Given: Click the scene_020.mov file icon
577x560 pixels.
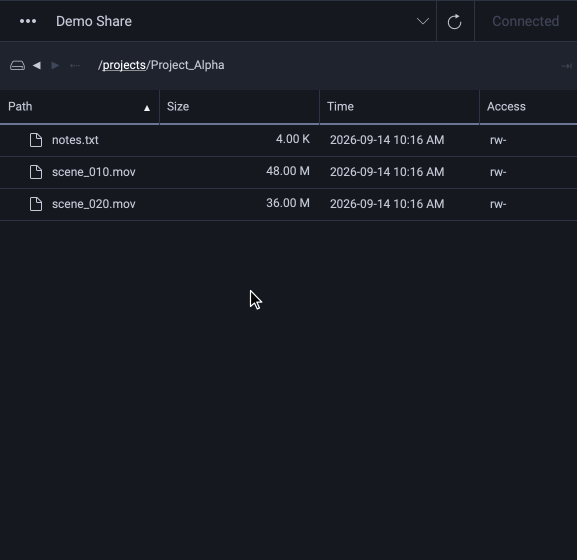Looking at the screenshot, I should coord(36,204).
